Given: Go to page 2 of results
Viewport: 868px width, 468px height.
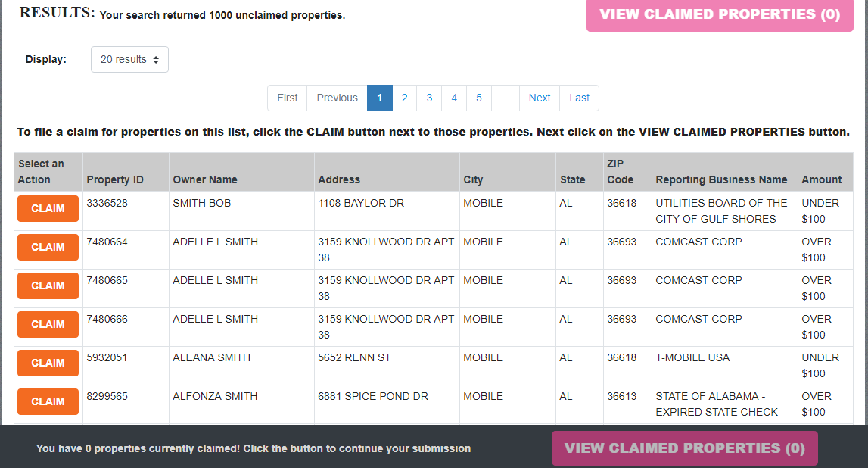Looking at the screenshot, I should pyautogui.click(x=404, y=98).
